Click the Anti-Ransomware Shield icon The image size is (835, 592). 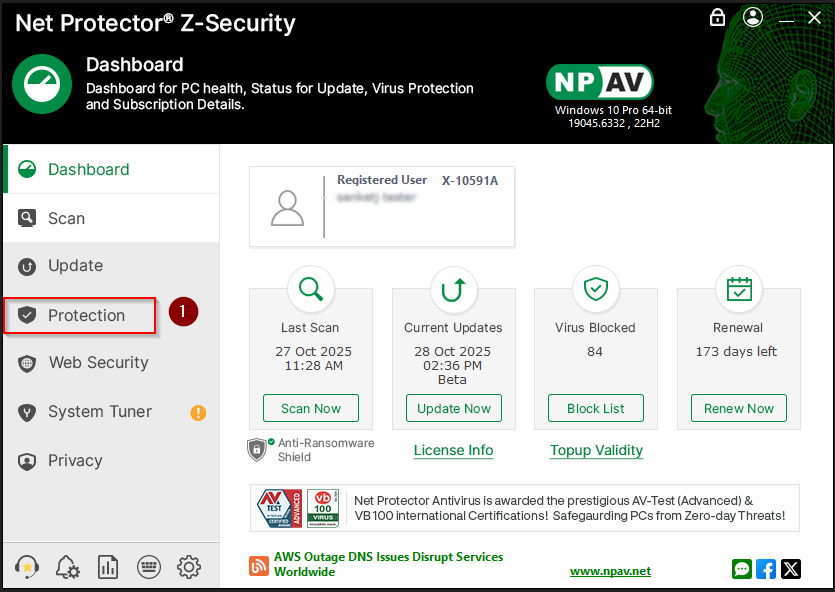pos(257,449)
